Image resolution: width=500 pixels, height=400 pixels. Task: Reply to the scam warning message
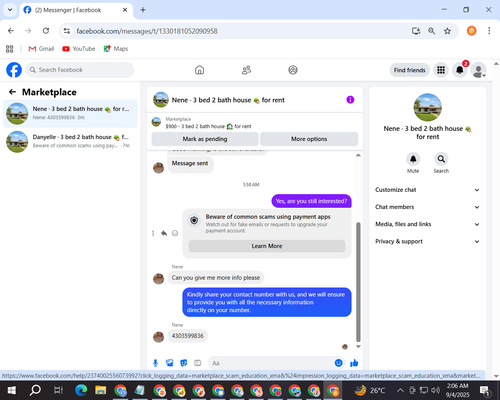coord(164,233)
